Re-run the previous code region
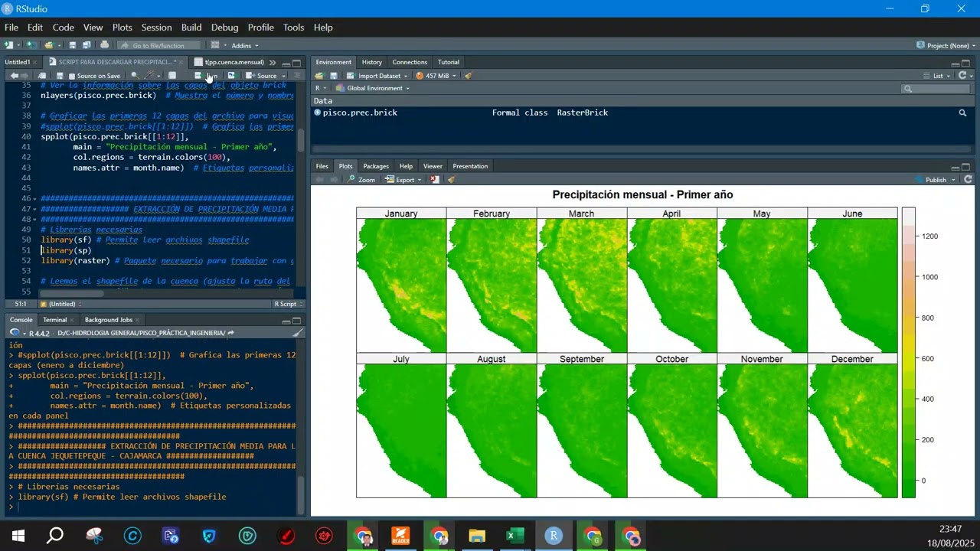 pyautogui.click(x=231, y=76)
